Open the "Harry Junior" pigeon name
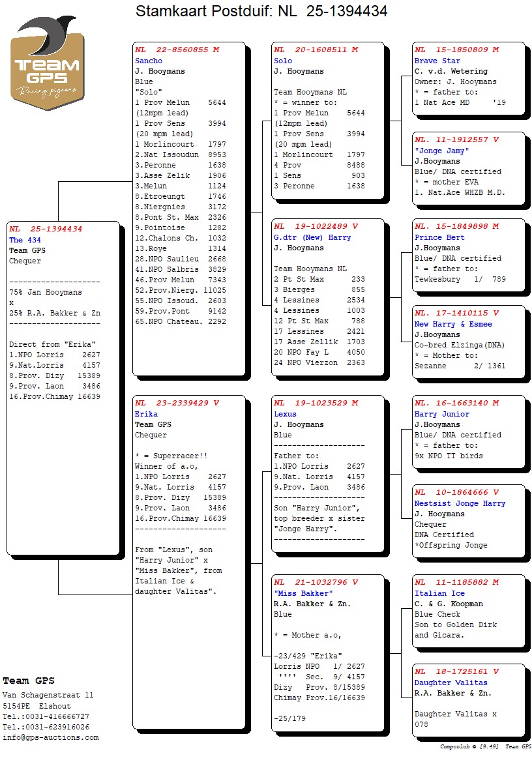 click(x=441, y=414)
